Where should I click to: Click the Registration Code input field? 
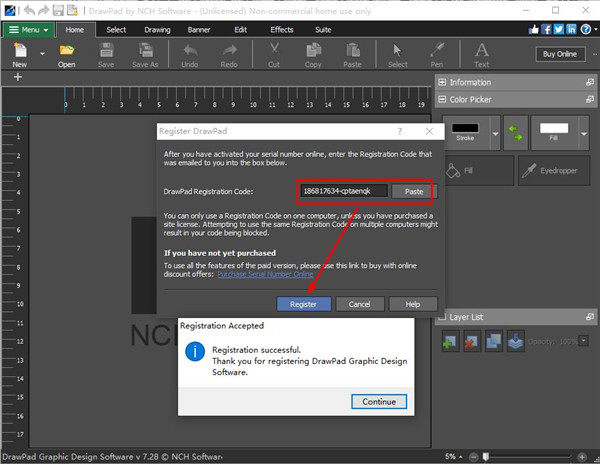pos(344,191)
